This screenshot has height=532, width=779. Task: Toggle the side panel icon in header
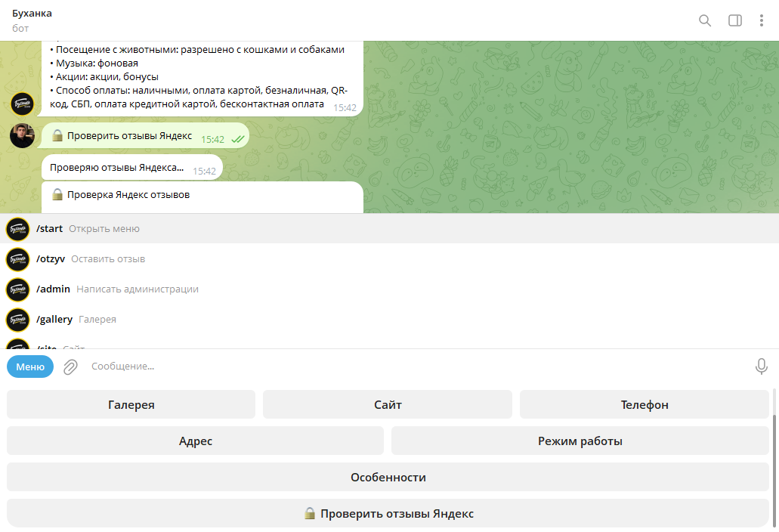[734, 20]
